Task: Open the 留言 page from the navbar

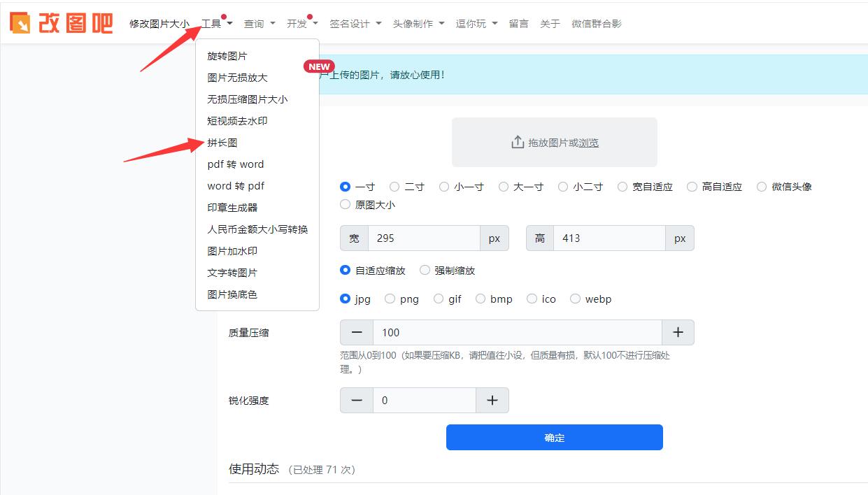Action: [519, 23]
